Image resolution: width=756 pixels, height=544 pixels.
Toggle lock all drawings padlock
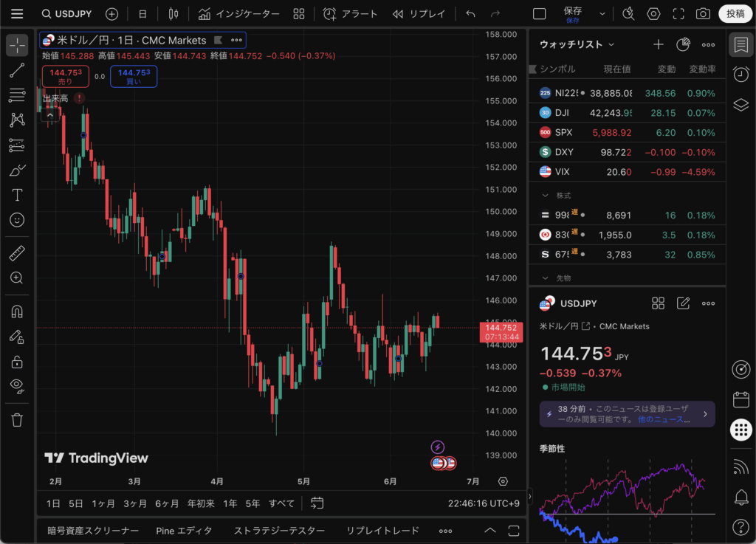17,362
